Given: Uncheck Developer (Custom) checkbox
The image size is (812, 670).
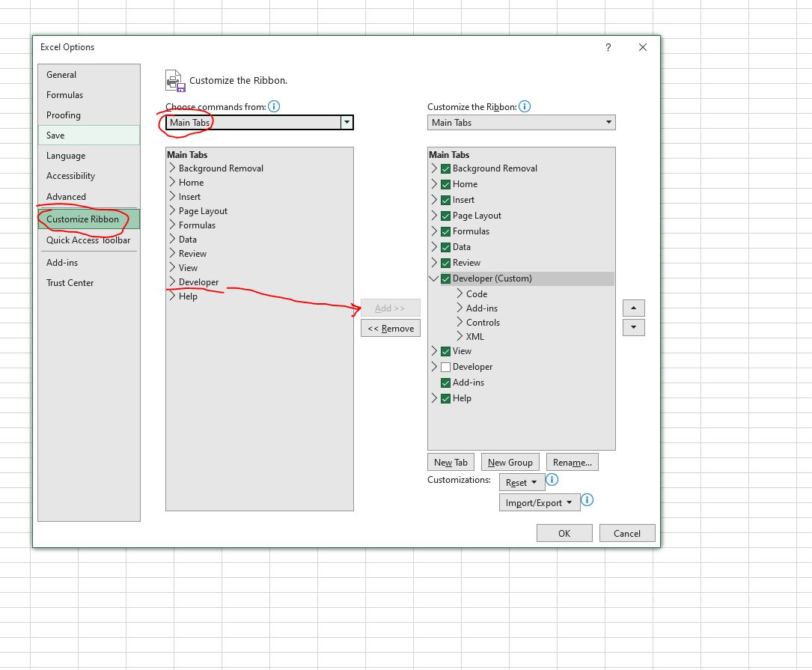Looking at the screenshot, I should [x=445, y=278].
